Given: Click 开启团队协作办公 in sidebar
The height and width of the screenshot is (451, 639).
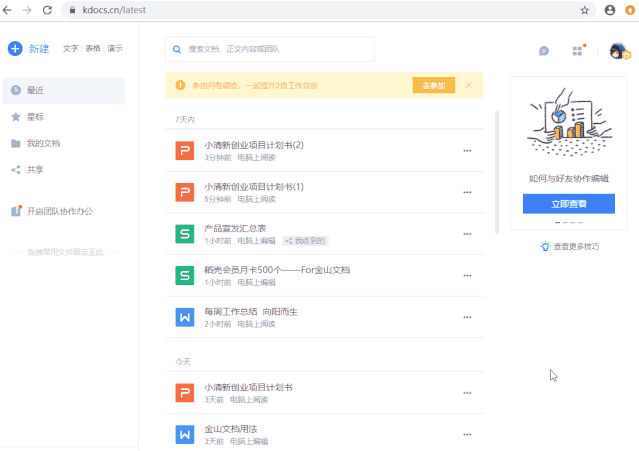Looking at the screenshot, I should coord(59,211).
